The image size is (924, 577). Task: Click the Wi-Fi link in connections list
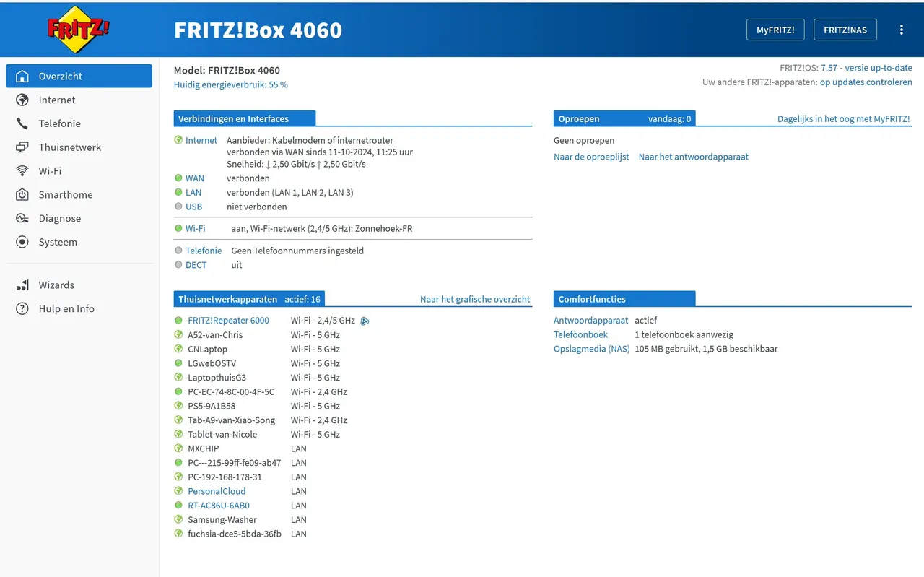[195, 228]
